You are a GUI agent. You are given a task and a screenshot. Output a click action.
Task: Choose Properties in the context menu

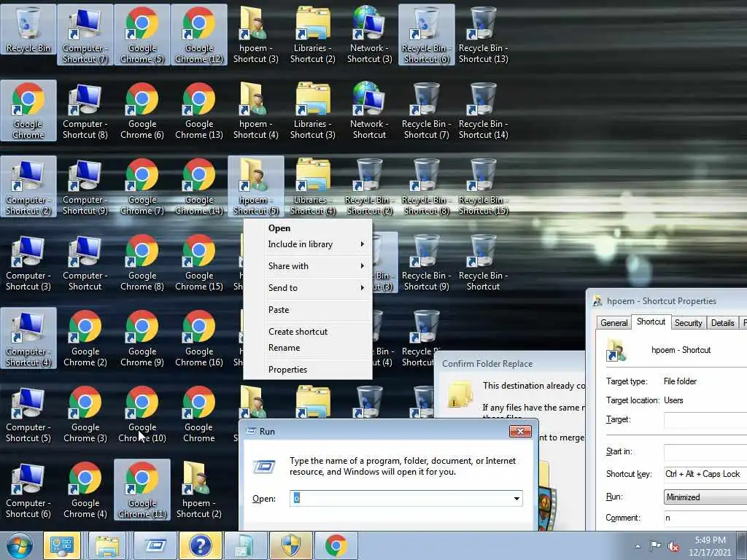pyautogui.click(x=308, y=370)
